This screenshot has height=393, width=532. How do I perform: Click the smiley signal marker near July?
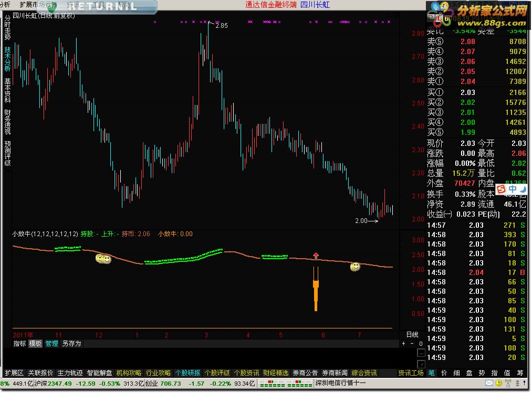355,267
